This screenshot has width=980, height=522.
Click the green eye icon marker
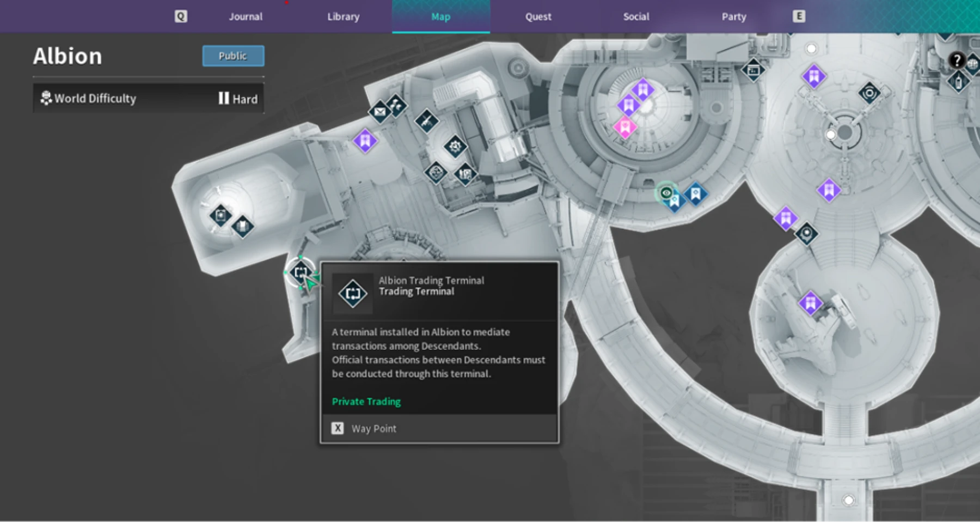click(x=666, y=192)
